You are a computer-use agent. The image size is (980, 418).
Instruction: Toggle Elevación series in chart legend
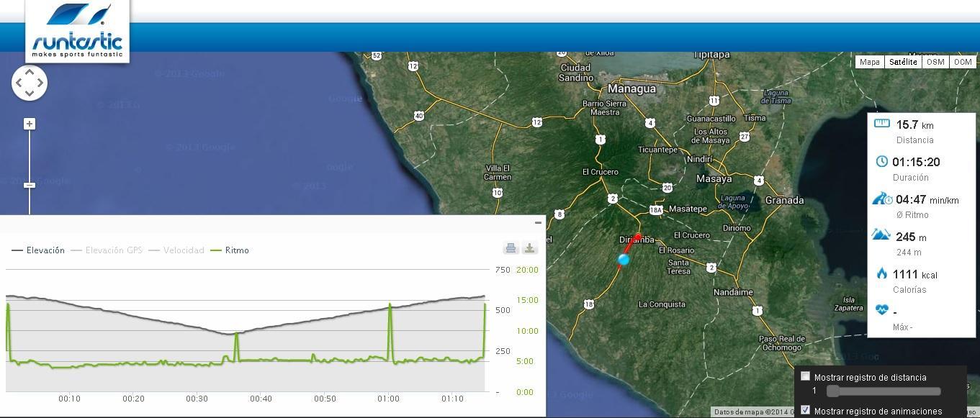(38, 250)
